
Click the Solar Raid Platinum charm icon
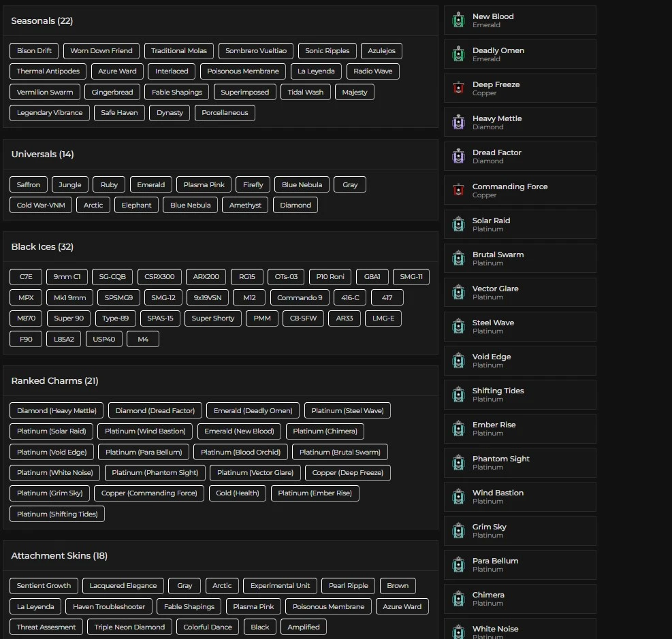458,225
